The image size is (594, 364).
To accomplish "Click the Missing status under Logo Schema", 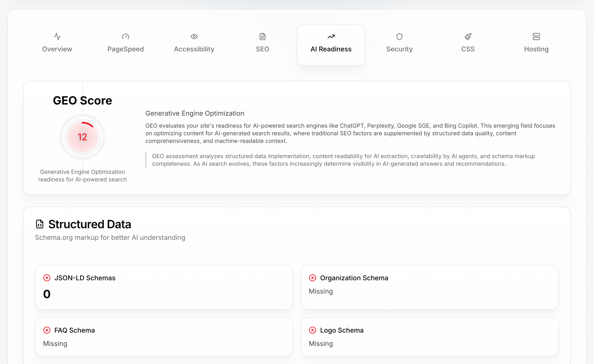I will point(321,344).
